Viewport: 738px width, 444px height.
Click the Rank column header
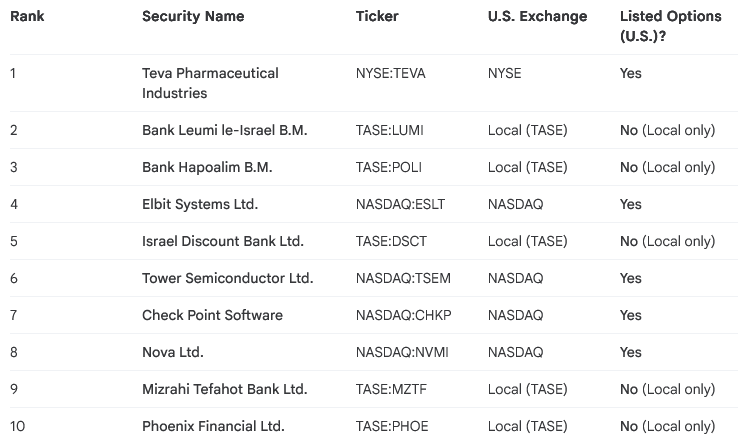coord(27,17)
